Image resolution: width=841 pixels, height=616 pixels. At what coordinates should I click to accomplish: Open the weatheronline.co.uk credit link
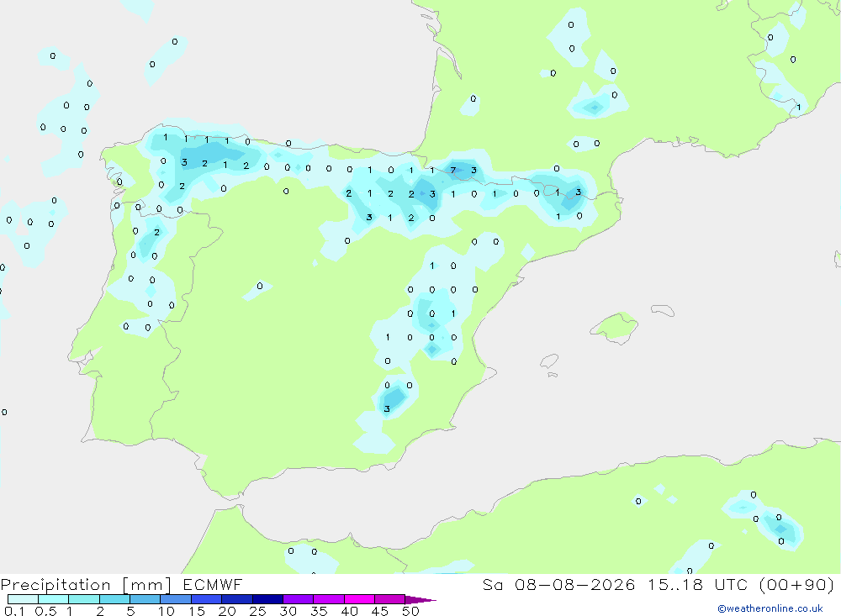[770, 608]
